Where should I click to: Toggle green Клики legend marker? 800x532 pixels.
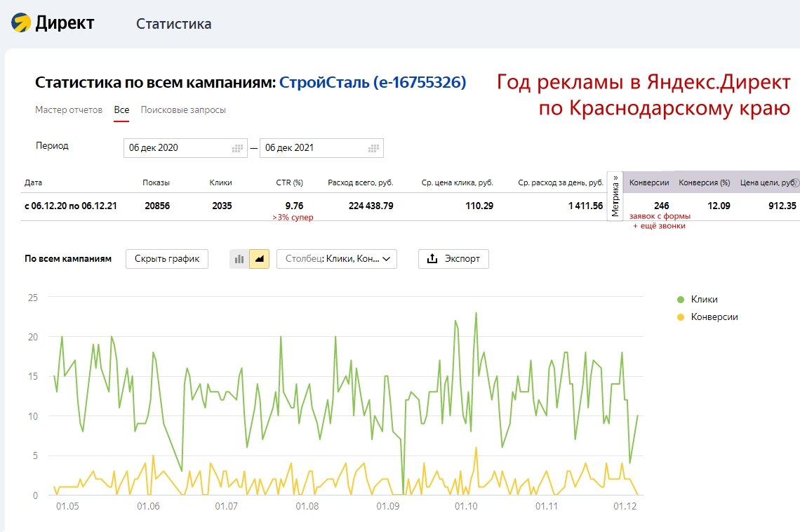pos(680,300)
